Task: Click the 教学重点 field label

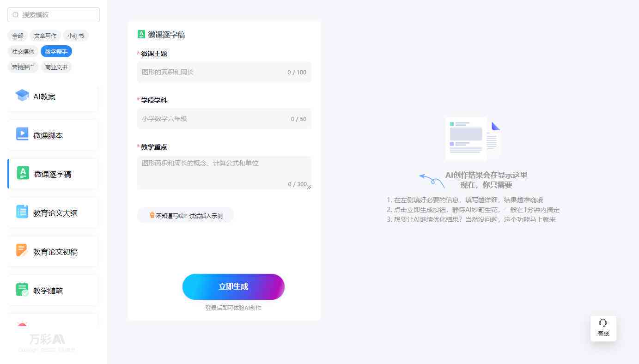Action: pos(154,147)
